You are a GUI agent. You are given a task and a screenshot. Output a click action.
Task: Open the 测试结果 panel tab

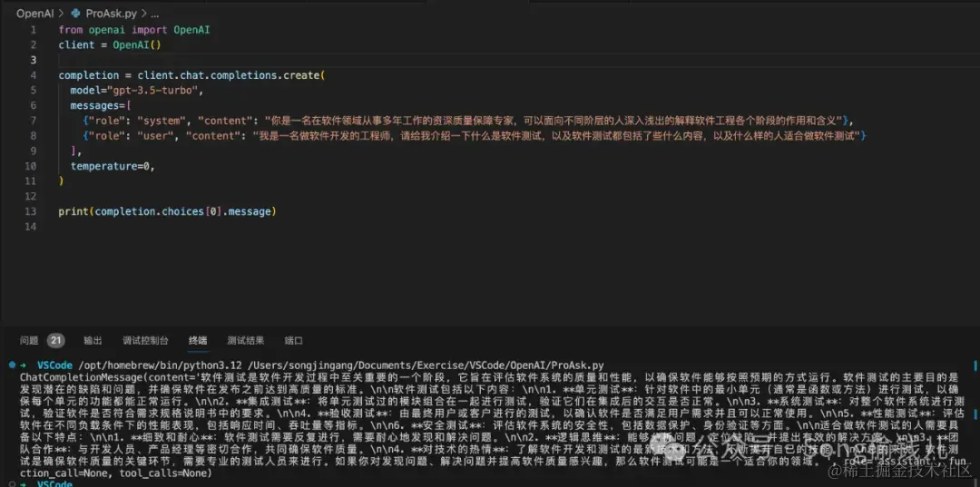click(246, 340)
